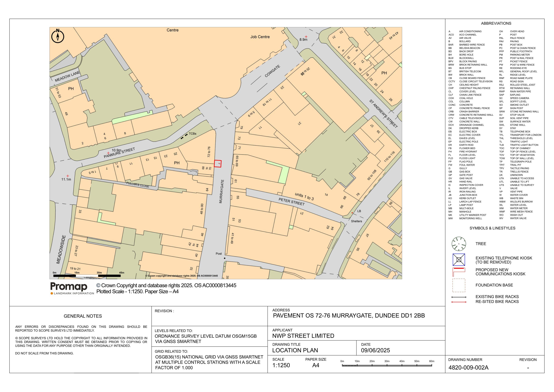Click the PETER STREET label
Image resolution: width=554 pixels, height=392 pixels.
tap(291, 202)
